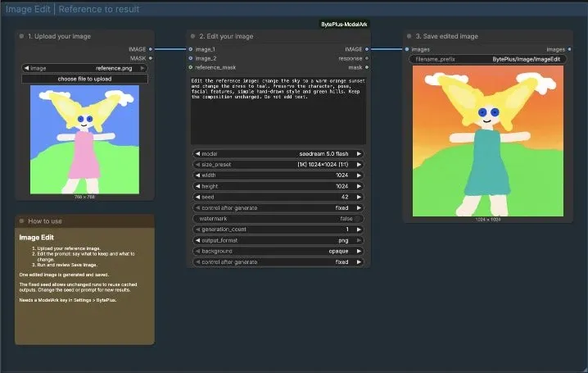Increase seed value using its right arrow
The width and height of the screenshot is (588, 373).
click(x=359, y=197)
